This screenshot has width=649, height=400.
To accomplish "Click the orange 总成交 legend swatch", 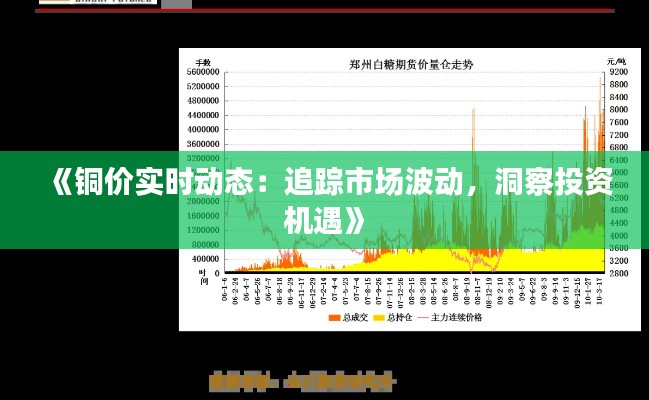I will [x=334, y=318].
